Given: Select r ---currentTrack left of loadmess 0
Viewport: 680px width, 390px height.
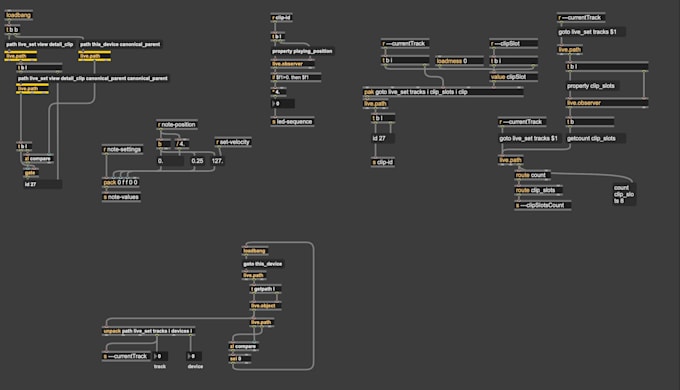Looking at the screenshot, I should tap(405, 43).
